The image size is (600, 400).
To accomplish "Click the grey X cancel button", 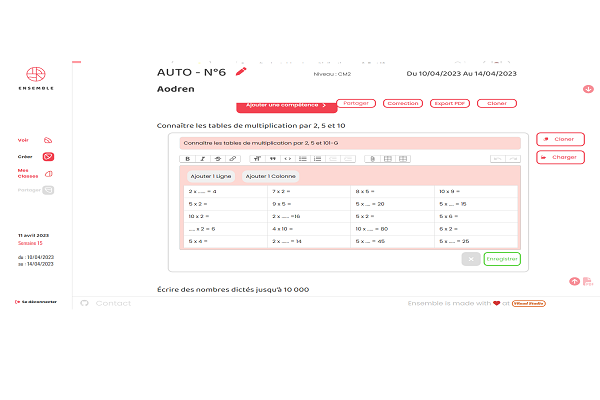I will [x=471, y=259].
